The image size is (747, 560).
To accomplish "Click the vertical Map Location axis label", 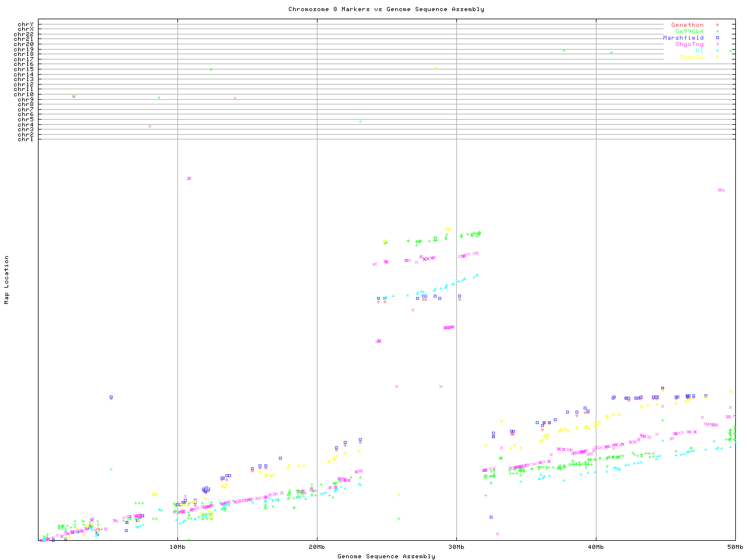I will click(x=7, y=280).
